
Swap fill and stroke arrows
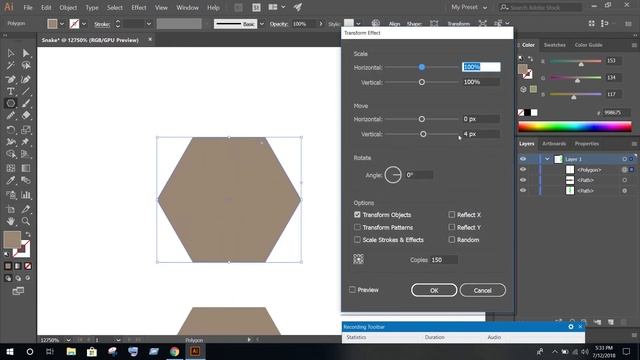pyautogui.click(x=28, y=234)
